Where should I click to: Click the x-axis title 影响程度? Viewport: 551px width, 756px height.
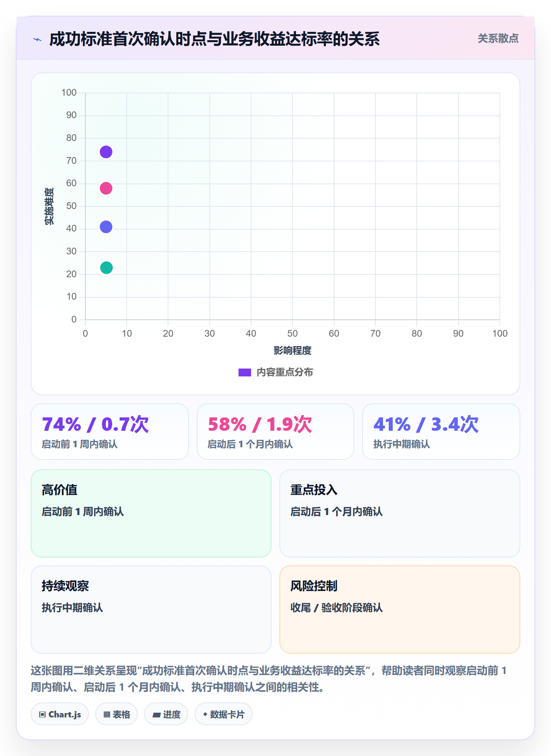(292, 350)
